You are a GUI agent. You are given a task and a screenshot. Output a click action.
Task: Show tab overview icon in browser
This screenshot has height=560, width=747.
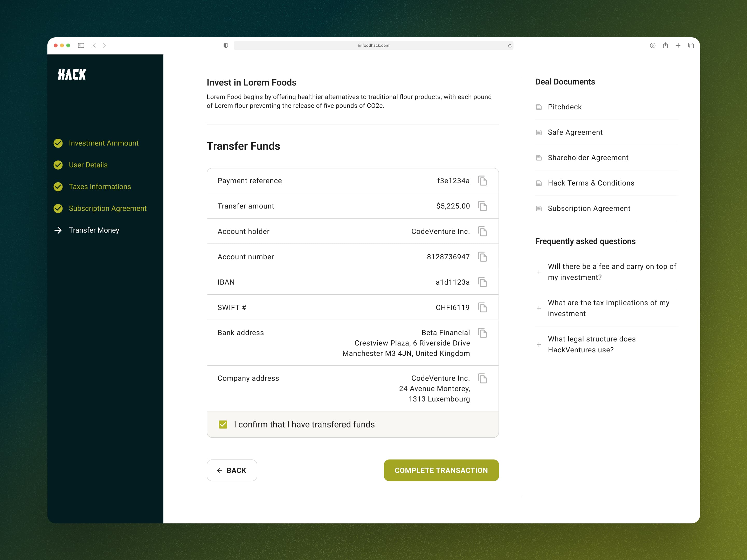click(x=691, y=45)
